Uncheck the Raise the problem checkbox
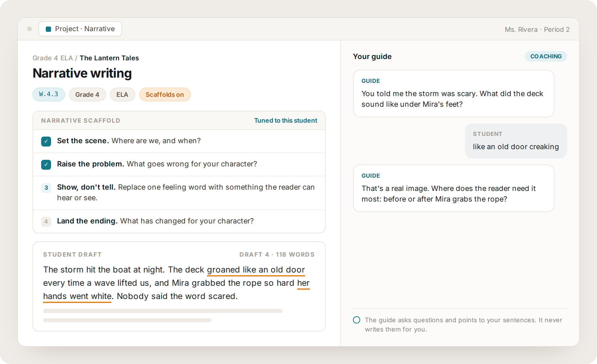This screenshot has width=597, height=364. click(x=46, y=165)
